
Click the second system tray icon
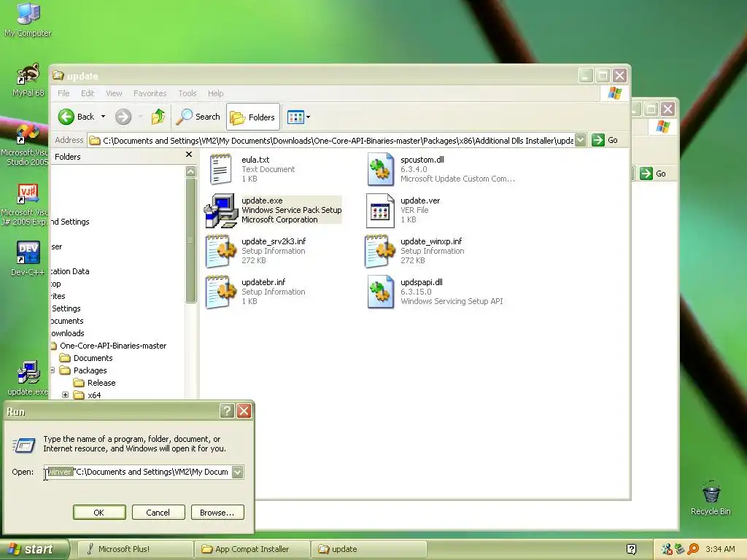click(x=680, y=549)
